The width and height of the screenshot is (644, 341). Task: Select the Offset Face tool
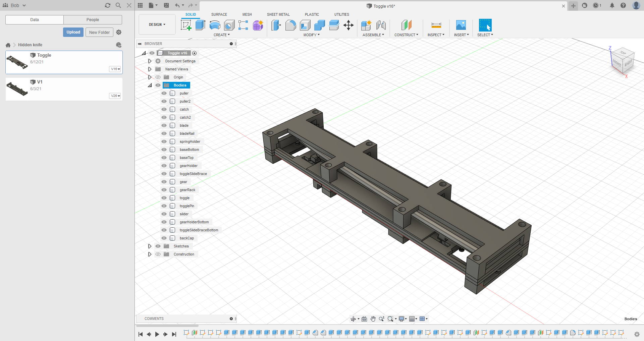coord(334,25)
